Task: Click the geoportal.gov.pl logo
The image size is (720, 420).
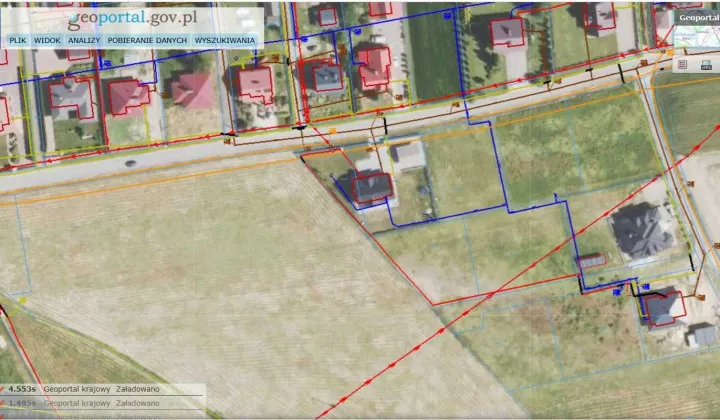Action: tap(133, 19)
